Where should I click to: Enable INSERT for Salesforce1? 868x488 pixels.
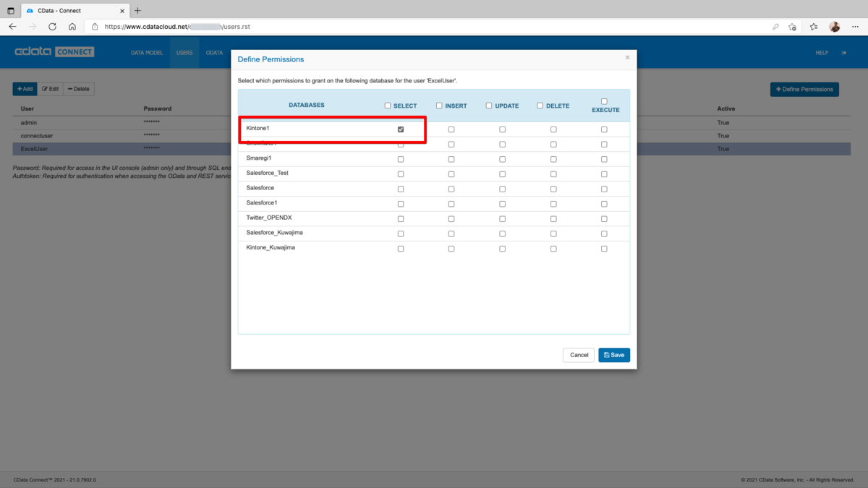(451, 204)
